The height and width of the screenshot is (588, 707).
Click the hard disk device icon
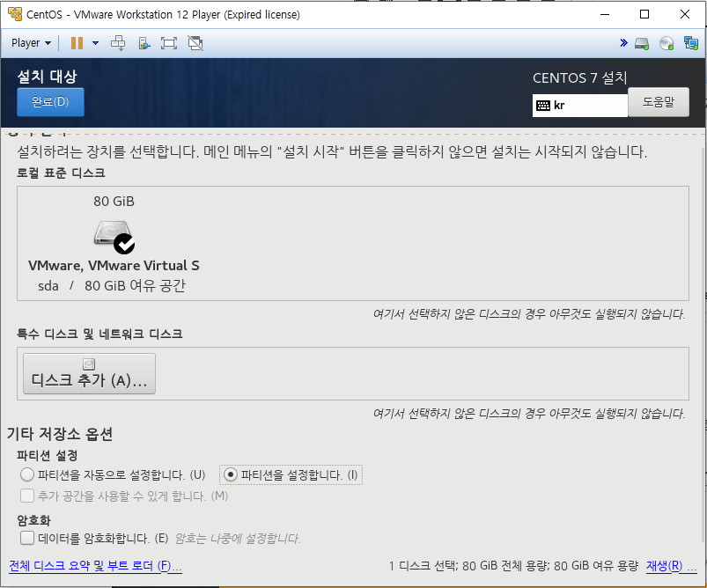642,43
